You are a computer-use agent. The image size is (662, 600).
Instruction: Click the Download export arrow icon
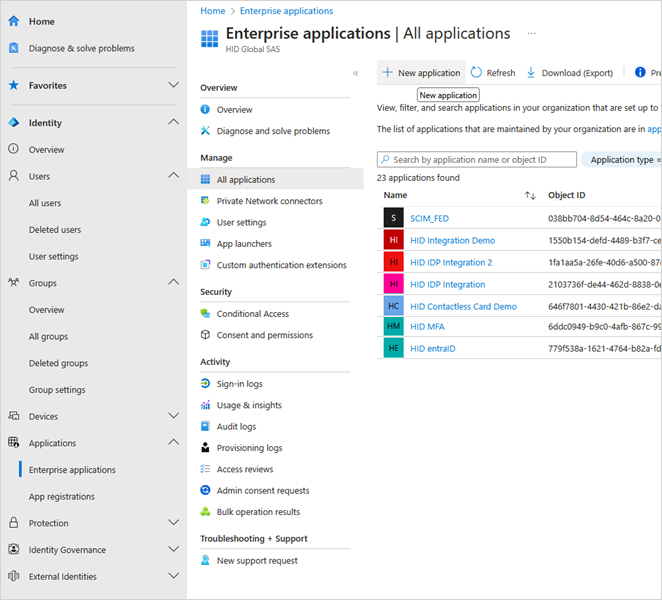pos(531,73)
